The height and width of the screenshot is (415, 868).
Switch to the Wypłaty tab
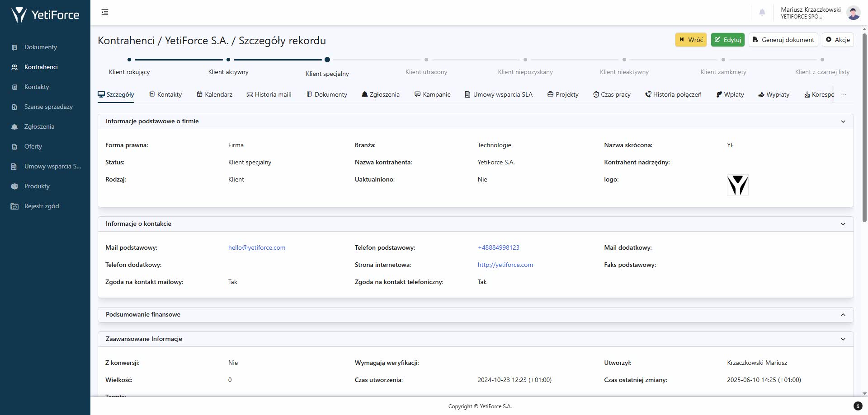774,94
